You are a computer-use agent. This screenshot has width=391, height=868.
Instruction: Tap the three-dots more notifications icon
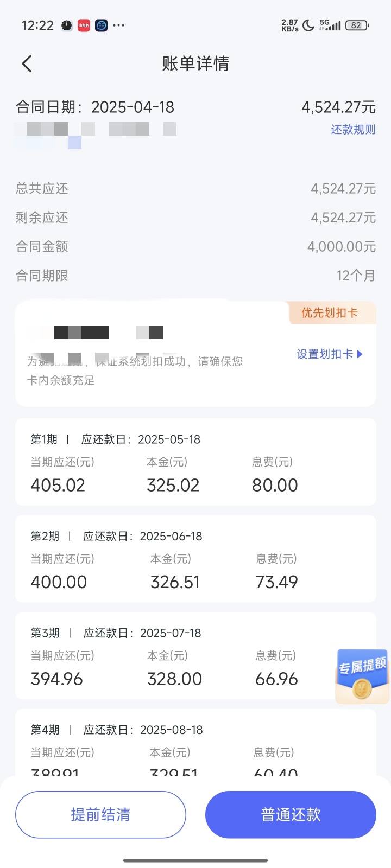(119, 25)
